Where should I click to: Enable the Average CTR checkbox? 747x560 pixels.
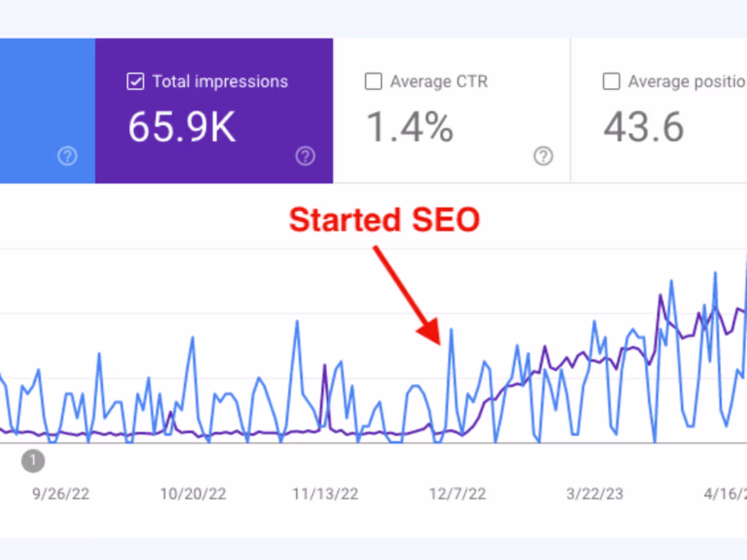(x=373, y=81)
